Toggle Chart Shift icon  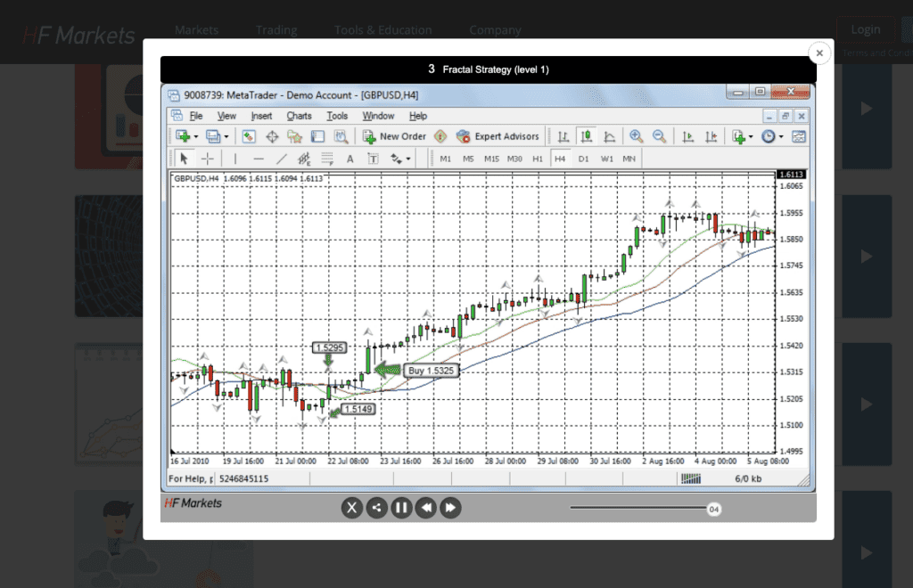711,136
